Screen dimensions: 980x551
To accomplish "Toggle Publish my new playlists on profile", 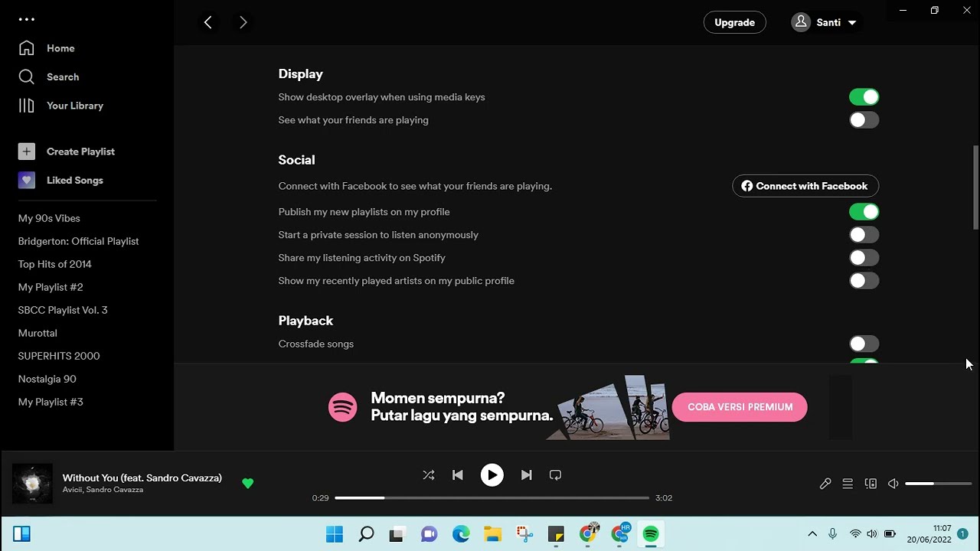I will tap(864, 212).
